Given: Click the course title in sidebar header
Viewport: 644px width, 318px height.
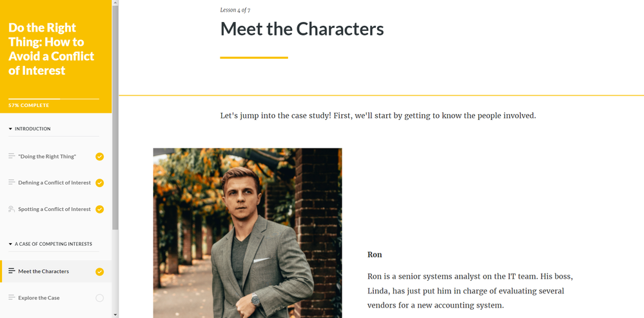Looking at the screenshot, I should [52, 49].
